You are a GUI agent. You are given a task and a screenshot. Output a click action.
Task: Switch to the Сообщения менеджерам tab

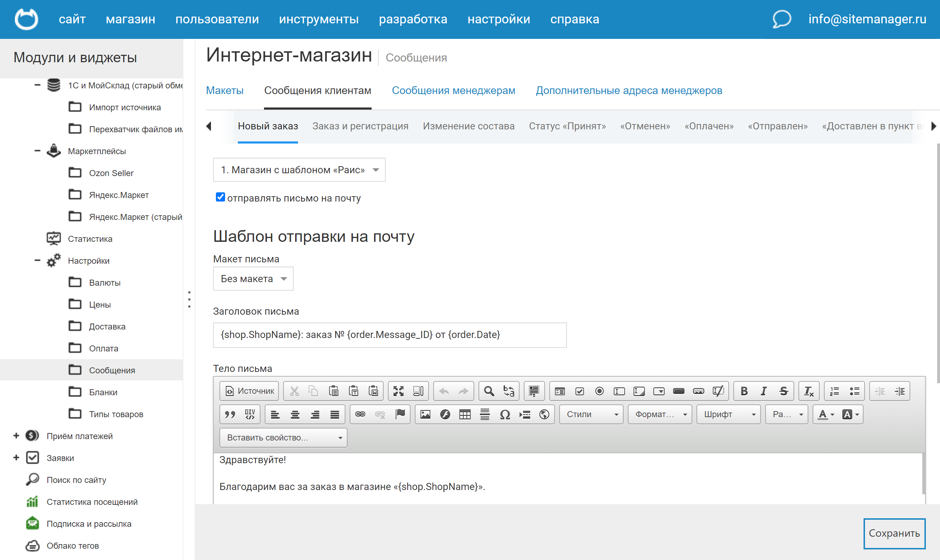[x=454, y=90]
